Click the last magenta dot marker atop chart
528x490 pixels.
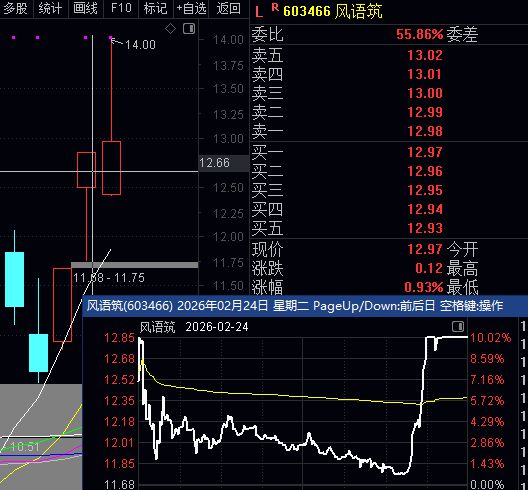(111, 37)
